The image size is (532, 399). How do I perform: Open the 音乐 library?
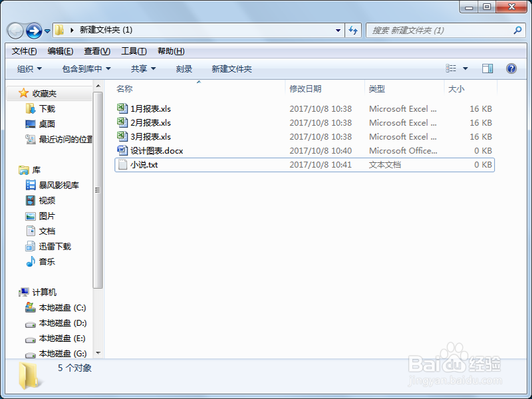(47, 262)
